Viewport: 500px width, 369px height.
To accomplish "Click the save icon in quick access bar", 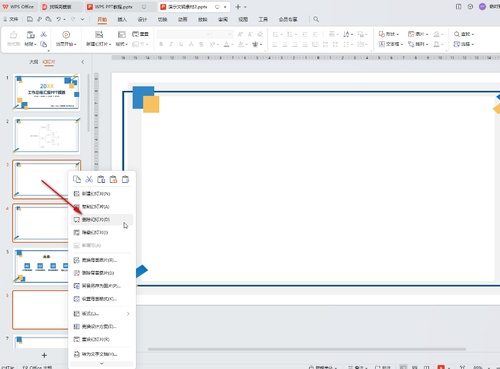I will click(x=30, y=19).
